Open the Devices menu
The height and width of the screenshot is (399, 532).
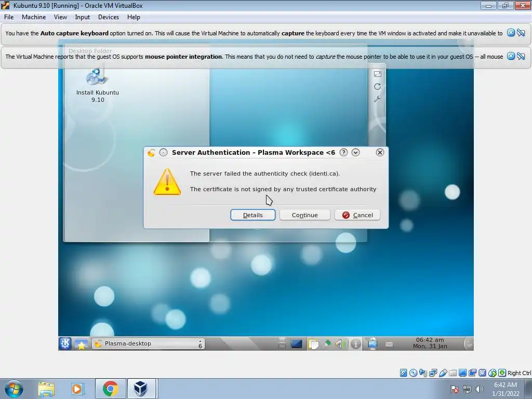pos(109,17)
